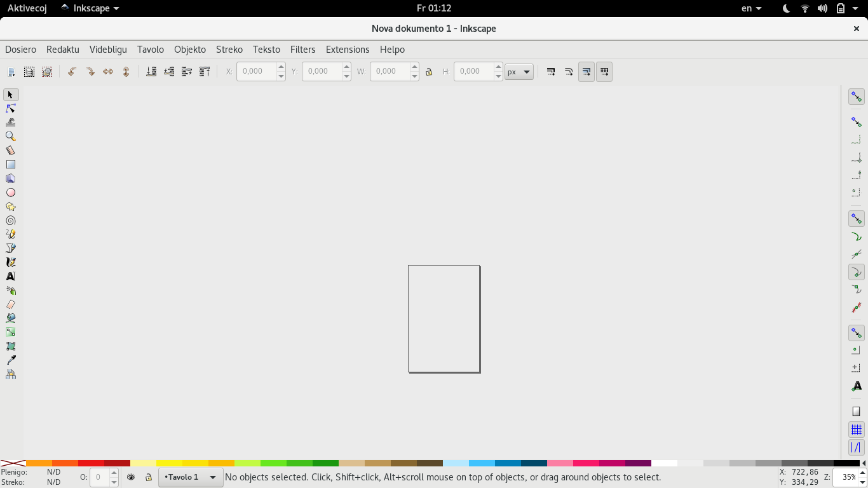Image resolution: width=868 pixels, height=488 pixels.
Task: Open the Tavolo 1 layer dropdown
Action: 191,477
